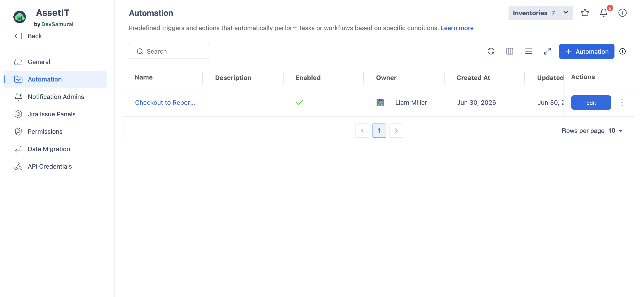Open the General settings section
Image resolution: width=644 pixels, height=297 pixels.
pyautogui.click(x=55, y=62)
